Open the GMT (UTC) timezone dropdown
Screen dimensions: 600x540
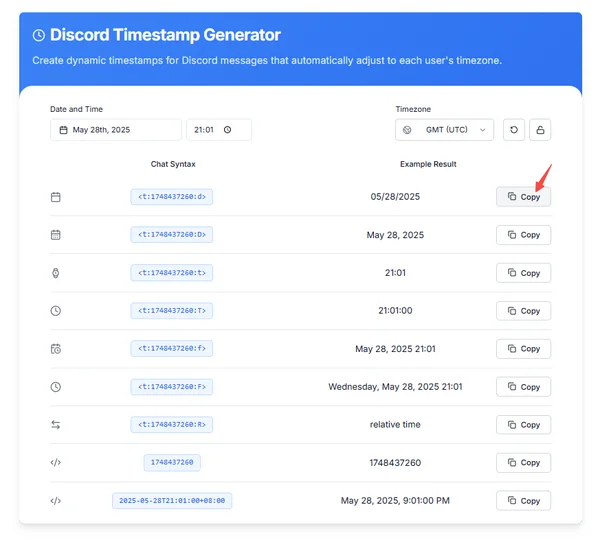(x=444, y=130)
